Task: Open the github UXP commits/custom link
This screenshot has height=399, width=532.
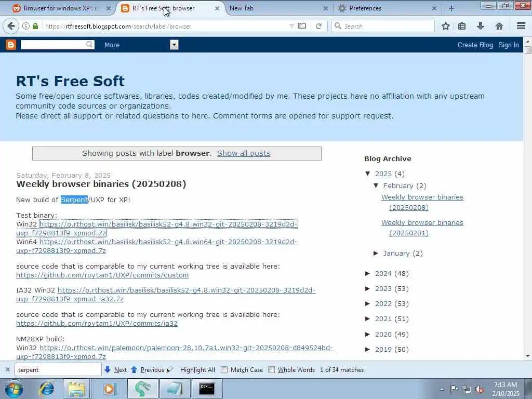Action: (102, 275)
